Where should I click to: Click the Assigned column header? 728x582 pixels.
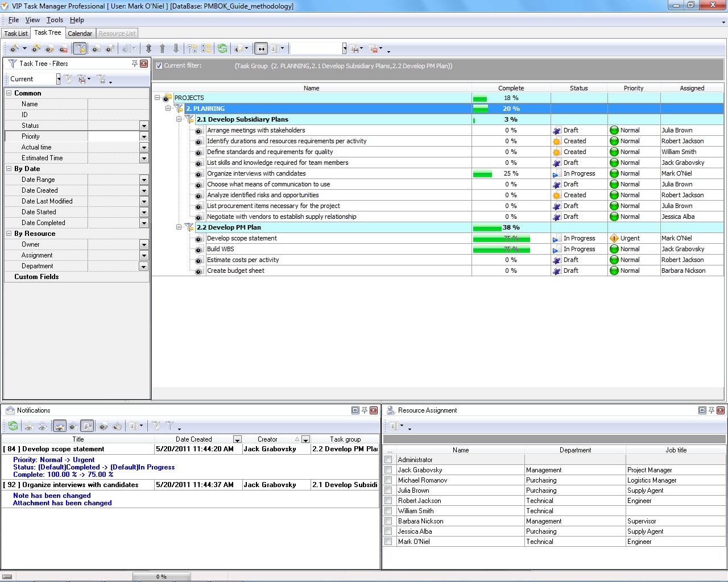pyautogui.click(x=692, y=88)
